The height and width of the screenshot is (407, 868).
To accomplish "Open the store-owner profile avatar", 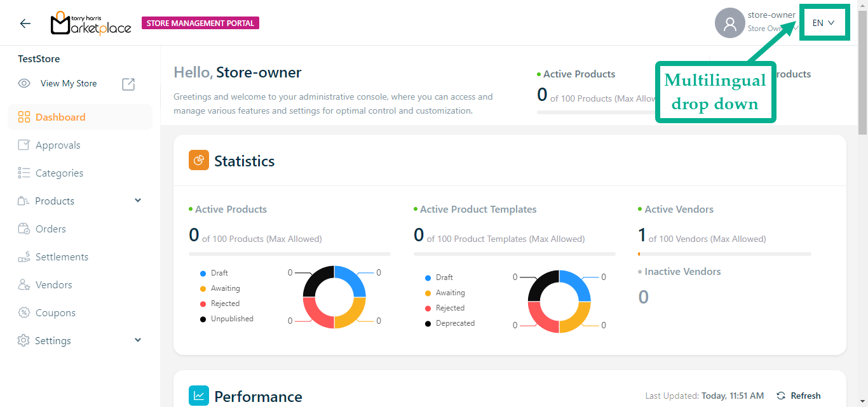I will point(729,23).
